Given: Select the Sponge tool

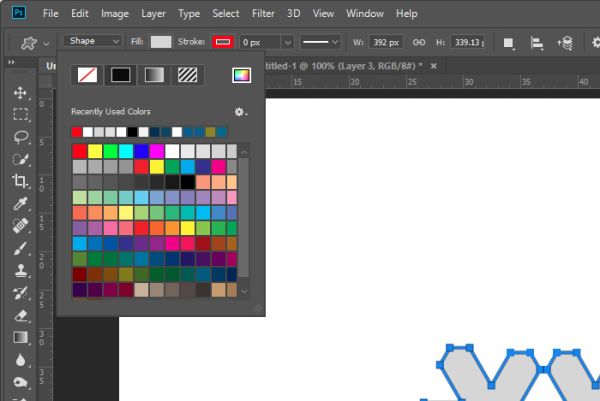Looking at the screenshot, I should (x=20, y=382).
